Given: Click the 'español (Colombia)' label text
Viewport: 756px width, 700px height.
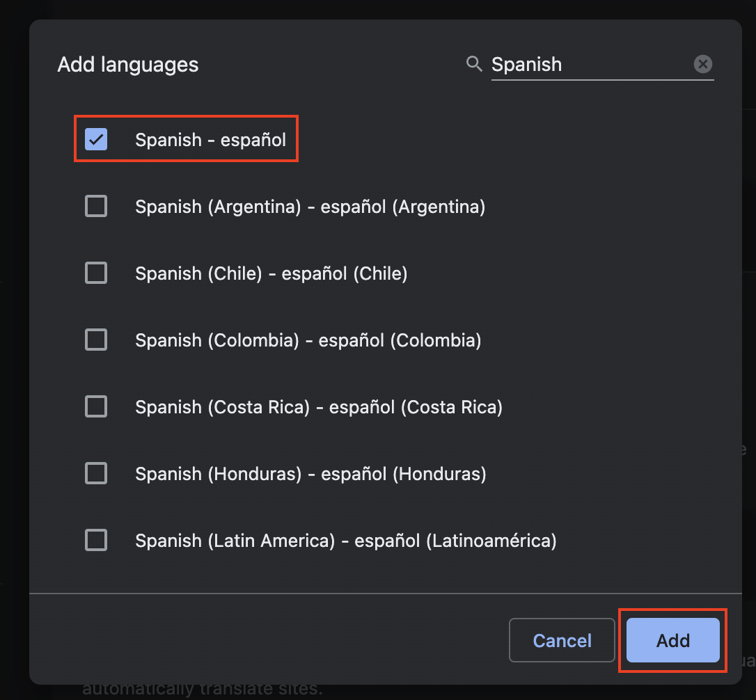Looking at the screenshot, I should click(400, 340).
